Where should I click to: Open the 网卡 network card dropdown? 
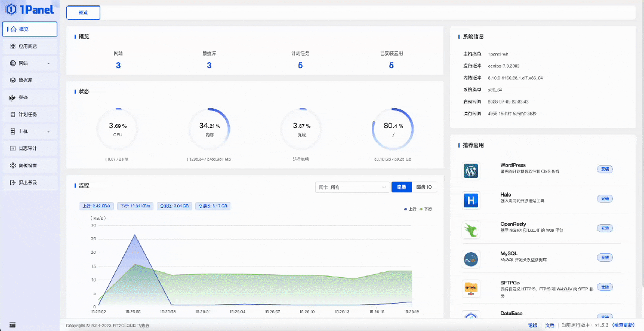352,187
